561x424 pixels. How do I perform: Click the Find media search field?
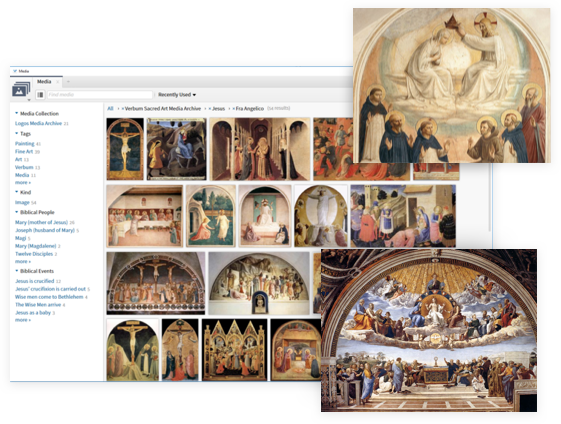pyautogui.click(x=99, y=95)
